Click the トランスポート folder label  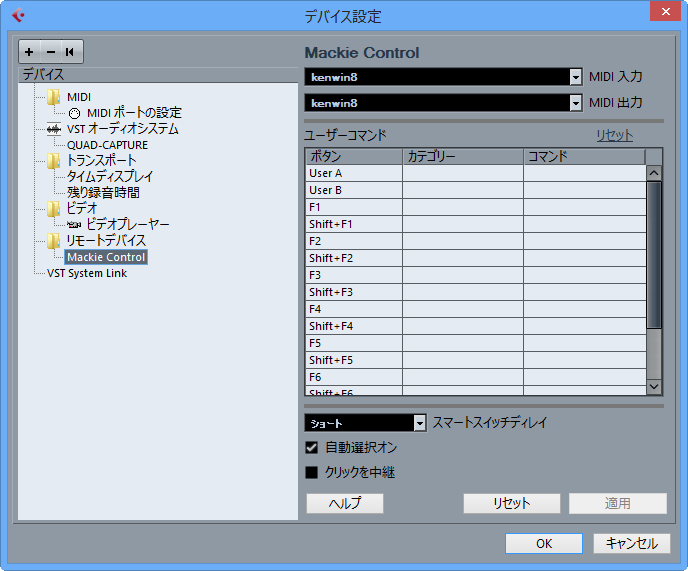(x=102, y=160)
